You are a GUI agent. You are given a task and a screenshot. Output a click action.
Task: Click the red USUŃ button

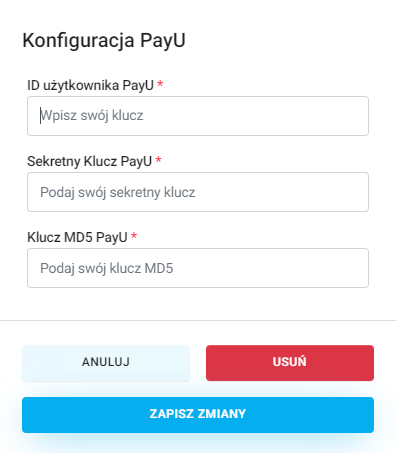click(x=290, y=363)
